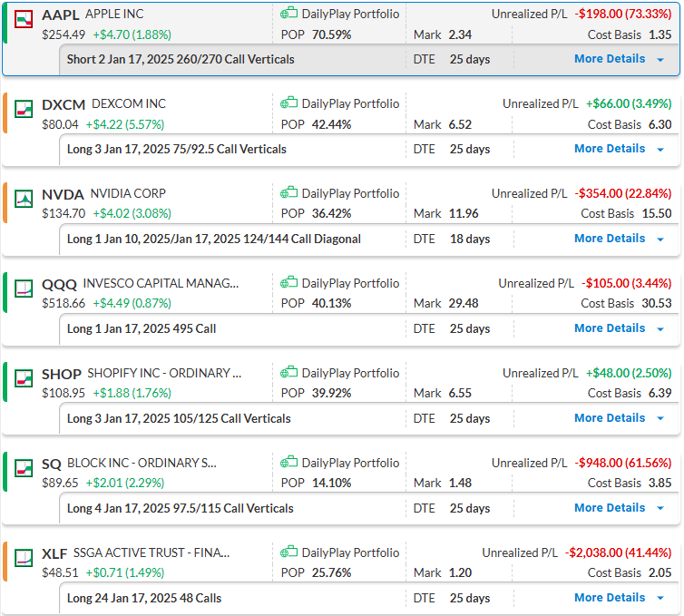Click 'Long 1 Jan 10, 2025/Jan 17, 2025 124/144 Call Diagonal'

click(x=214, y=240)
